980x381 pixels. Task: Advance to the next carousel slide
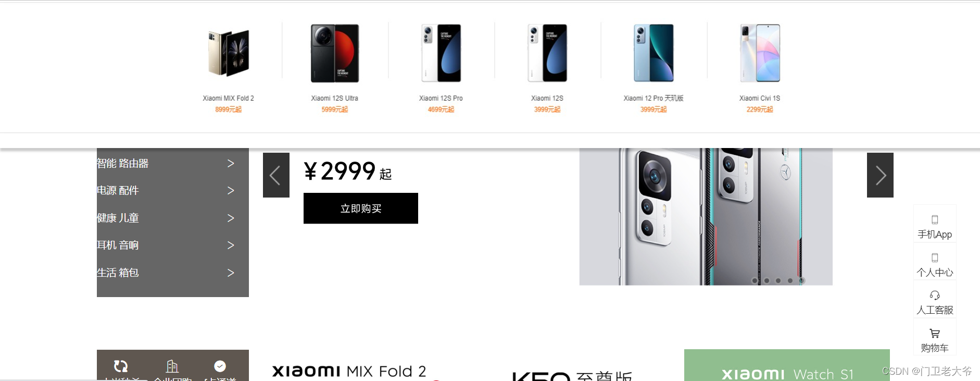click(x=880, y=175)
